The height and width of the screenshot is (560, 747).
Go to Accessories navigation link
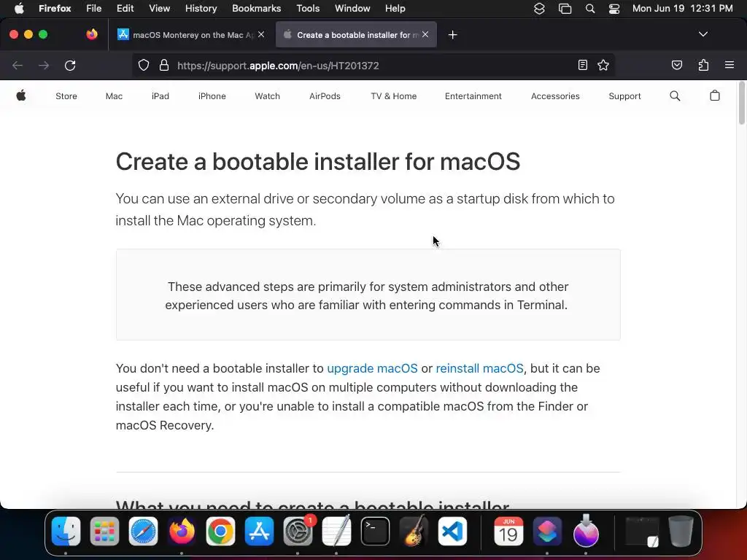555,96
